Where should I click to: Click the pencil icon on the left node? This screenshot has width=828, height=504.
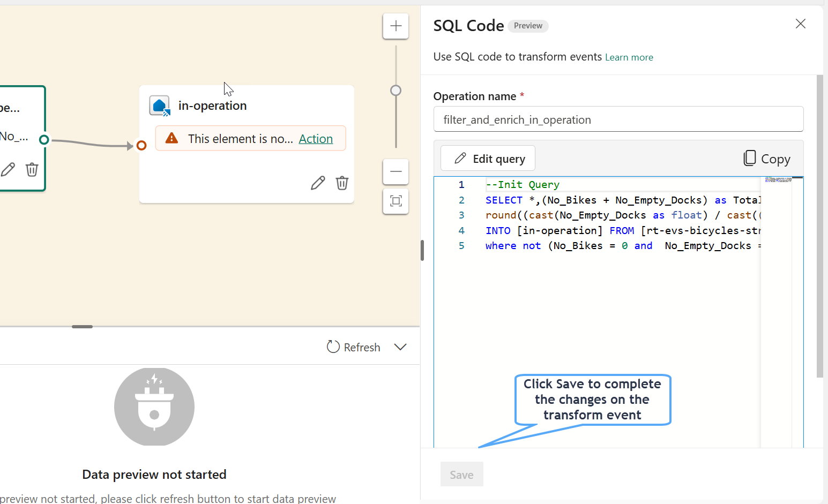(x=8, y=170)
